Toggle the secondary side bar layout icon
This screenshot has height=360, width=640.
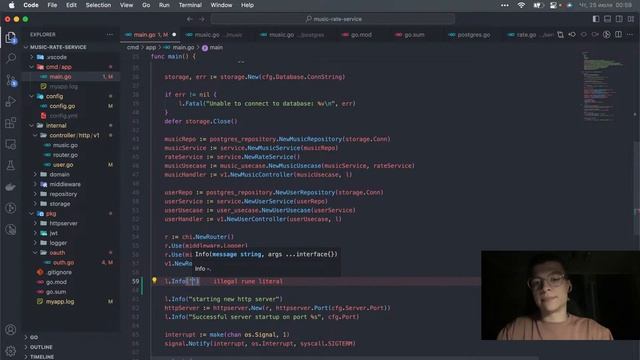point(619,19)
